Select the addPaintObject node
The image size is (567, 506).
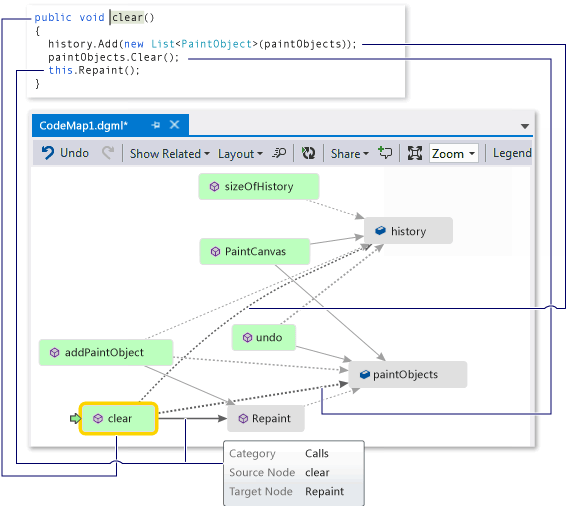[106, 352]
